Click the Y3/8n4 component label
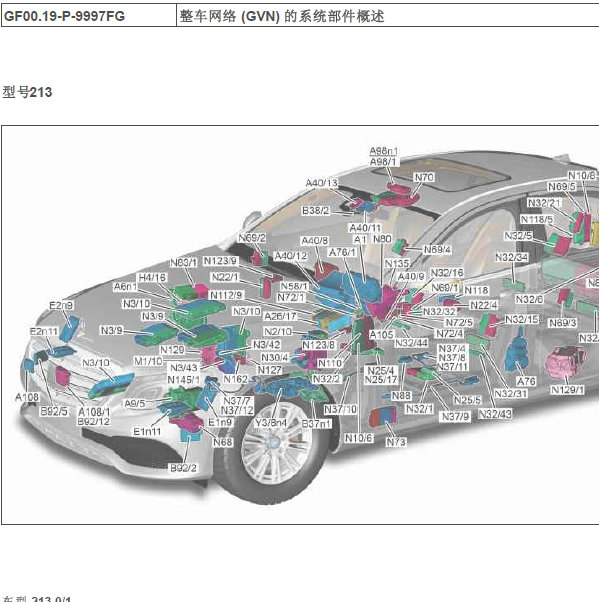 [x=271, y=423]
